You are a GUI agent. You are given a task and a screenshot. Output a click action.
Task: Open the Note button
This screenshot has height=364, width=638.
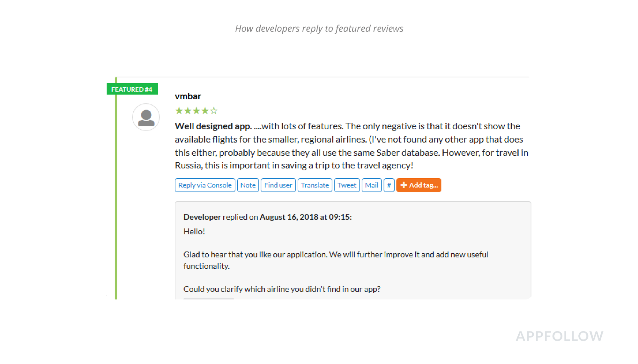(x=248, y=185)
